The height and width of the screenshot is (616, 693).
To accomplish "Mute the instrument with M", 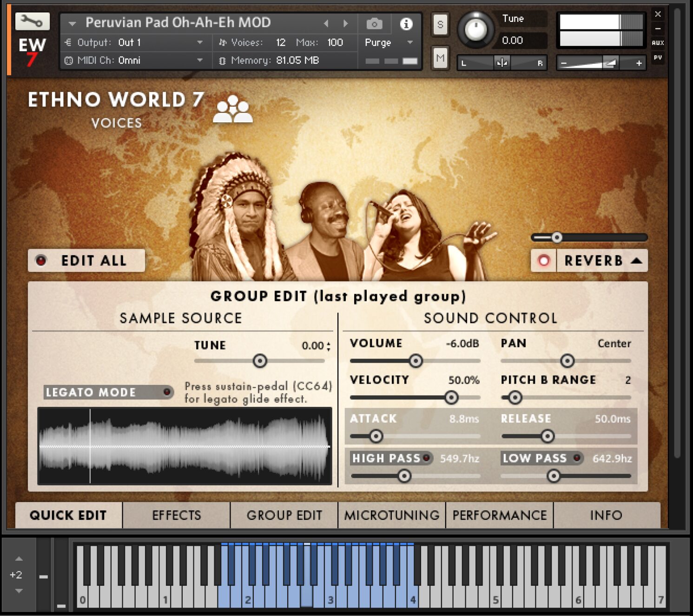I will [x=440, y=58].
